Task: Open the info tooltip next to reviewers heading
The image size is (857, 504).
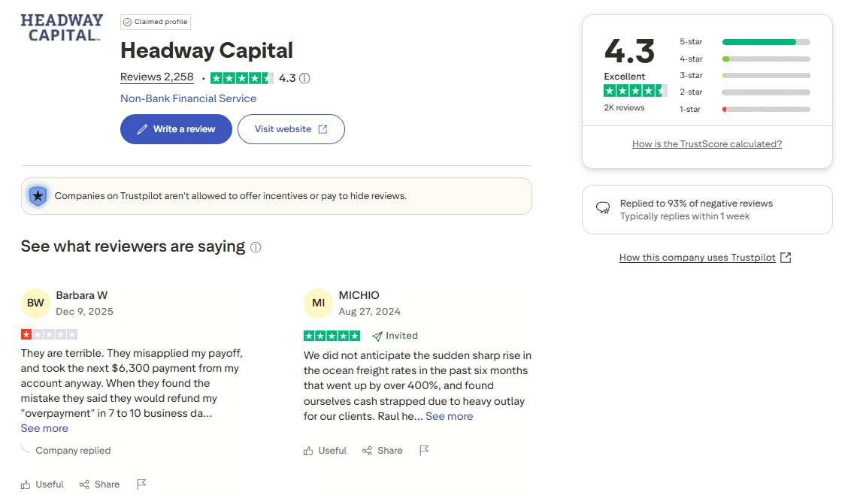Action: pos(256,246)
